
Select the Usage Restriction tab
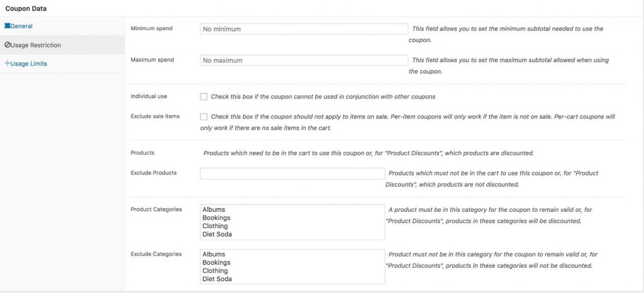pyautogui.click(x=35, y=45)
